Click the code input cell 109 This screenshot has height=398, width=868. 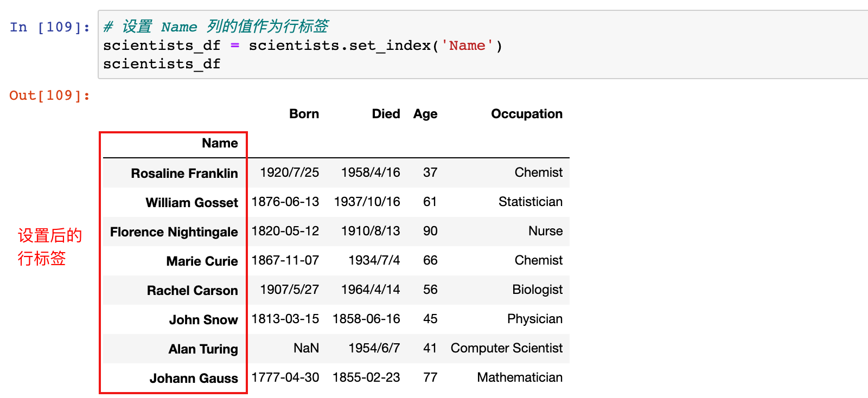tap(483, 44)
